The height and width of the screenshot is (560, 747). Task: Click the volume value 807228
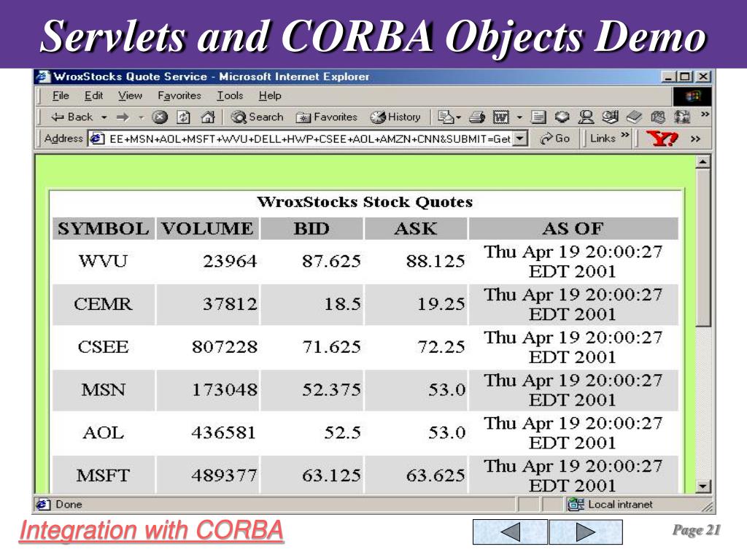pos(225,346)
